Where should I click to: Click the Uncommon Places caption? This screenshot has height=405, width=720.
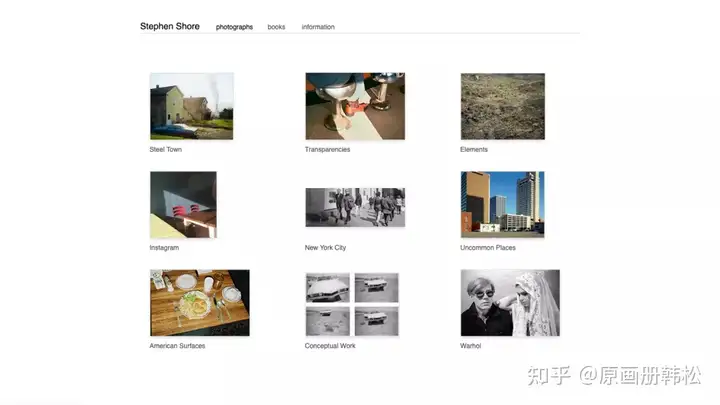coord(488,248)
